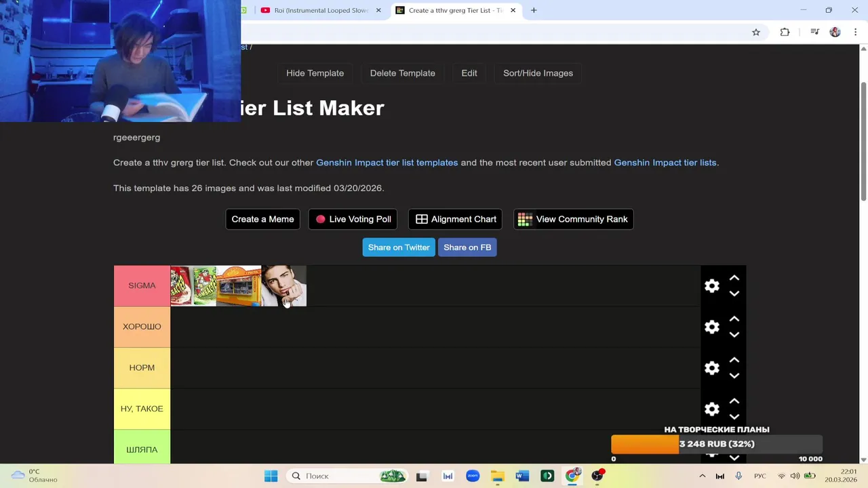Move SIGMA tier row up
Image resolution: width=868 pixels, height=488 pixels.
click(x=734, y=278)
